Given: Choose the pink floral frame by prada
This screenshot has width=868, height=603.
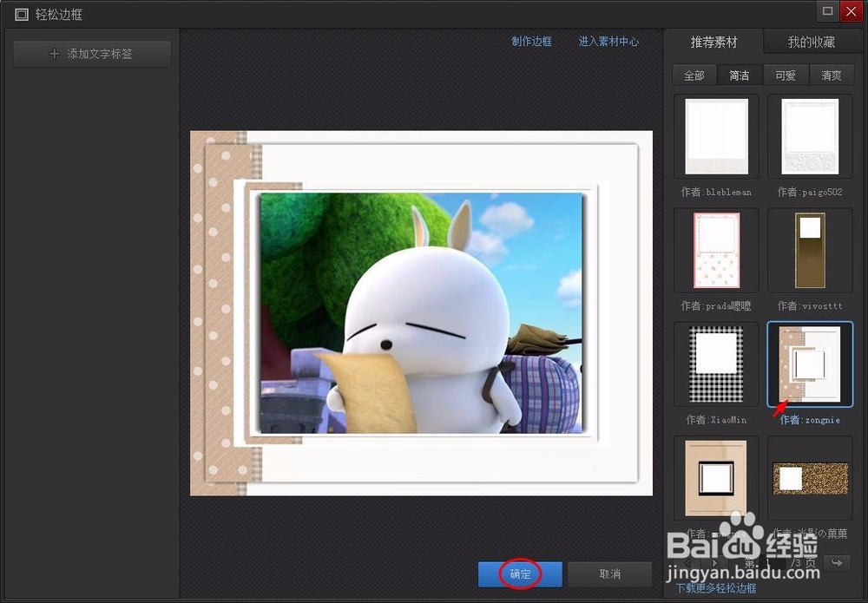Looking at the screenshot, I should (x=716, y=250).
